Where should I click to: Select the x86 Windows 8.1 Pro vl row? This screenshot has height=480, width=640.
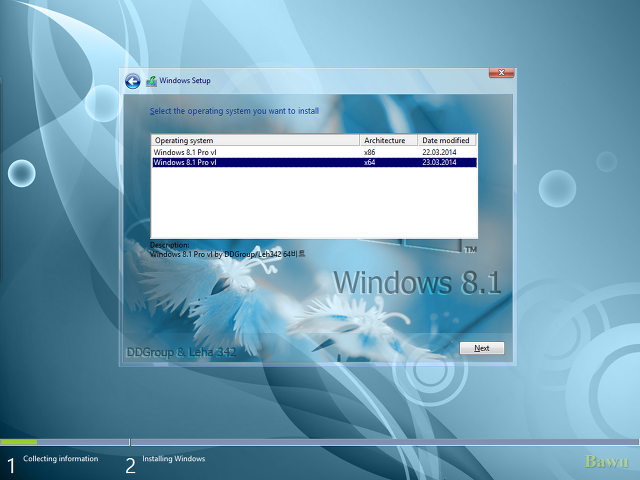pos(314,152)
